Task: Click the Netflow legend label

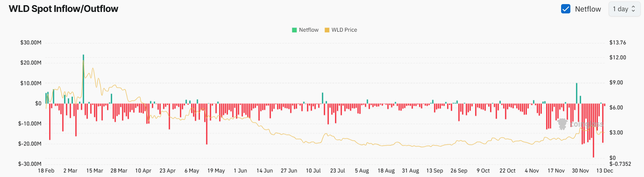Action: point(309,30)
